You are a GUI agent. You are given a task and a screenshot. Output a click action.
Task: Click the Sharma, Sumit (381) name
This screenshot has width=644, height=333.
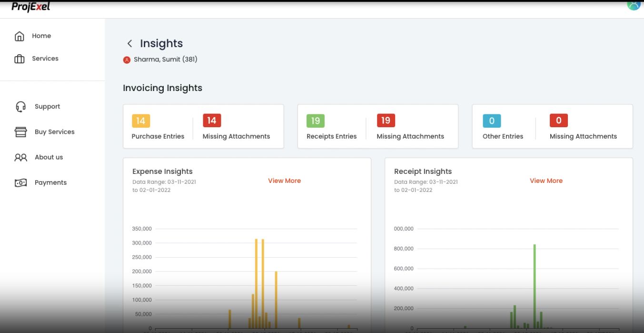[x=166, y=60]
